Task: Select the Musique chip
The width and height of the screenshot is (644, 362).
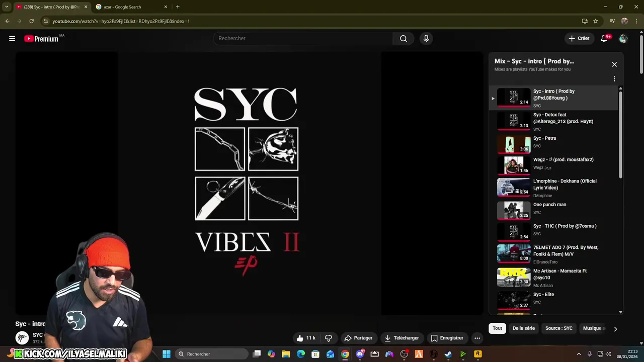Action: (594, 328)
